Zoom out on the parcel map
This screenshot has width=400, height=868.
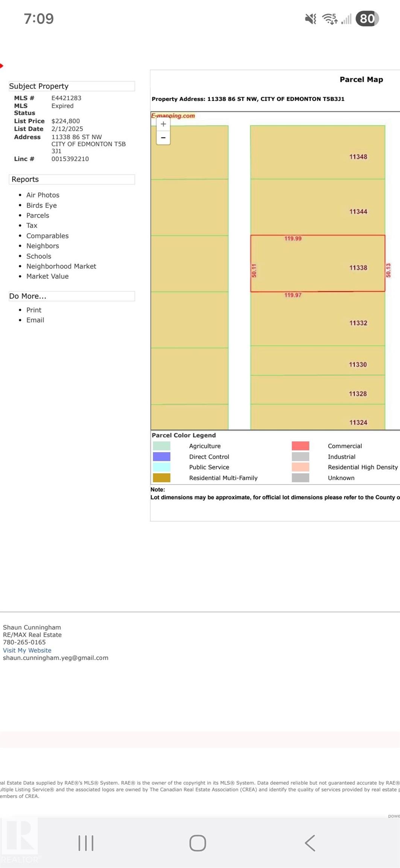[x=163, y=138]
